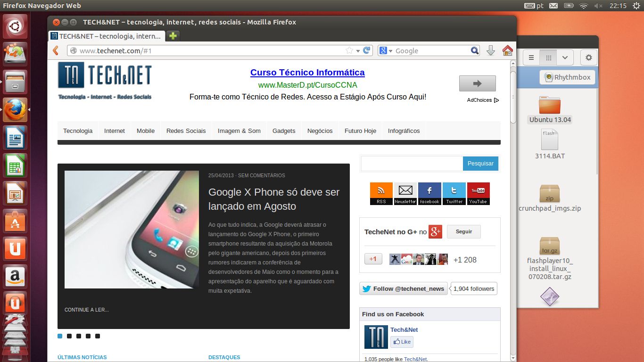
Task: Open the Redes Sociais menu item
Action: 186,131
